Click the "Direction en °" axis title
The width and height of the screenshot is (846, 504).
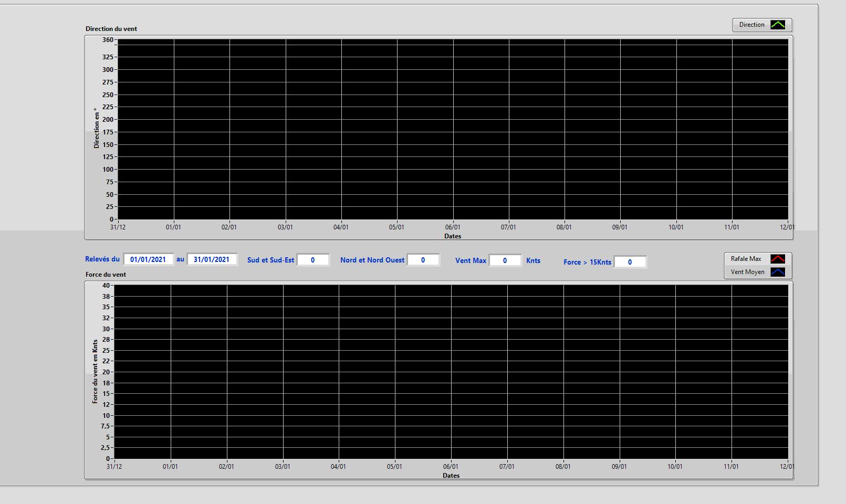(96, 128)
